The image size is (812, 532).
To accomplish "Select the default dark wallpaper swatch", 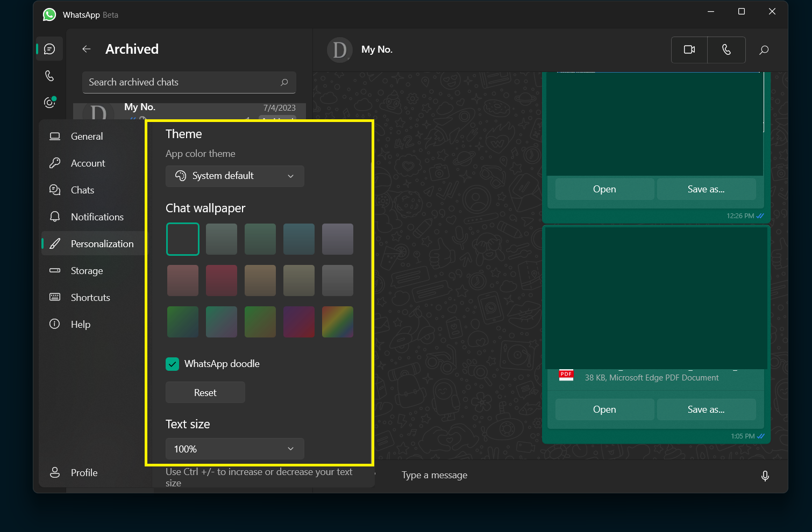I will point(183,239).
